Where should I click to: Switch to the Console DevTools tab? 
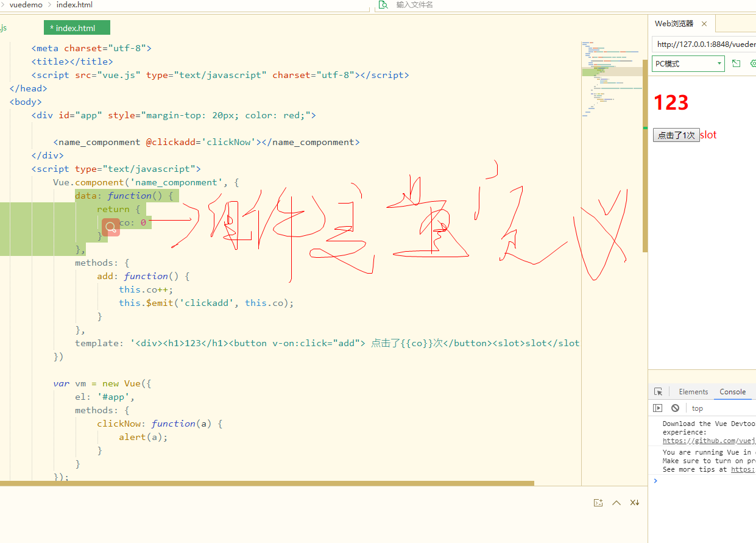(x=732, y=392)
